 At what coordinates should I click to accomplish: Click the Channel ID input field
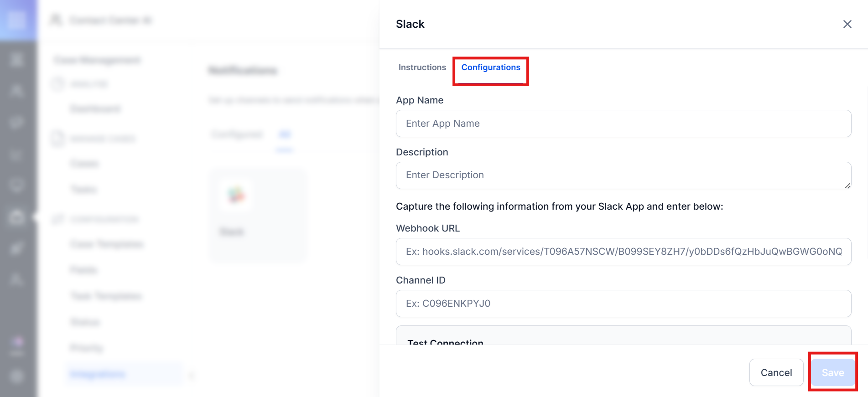(623, 304)
